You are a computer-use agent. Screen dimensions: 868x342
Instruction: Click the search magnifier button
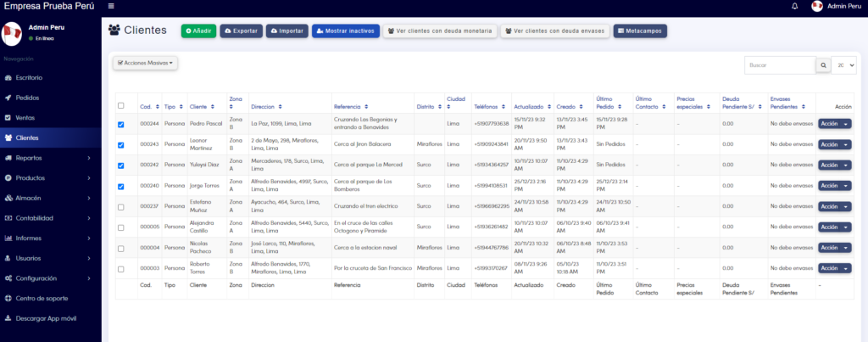pyautogui.click(x=824, y=65)
